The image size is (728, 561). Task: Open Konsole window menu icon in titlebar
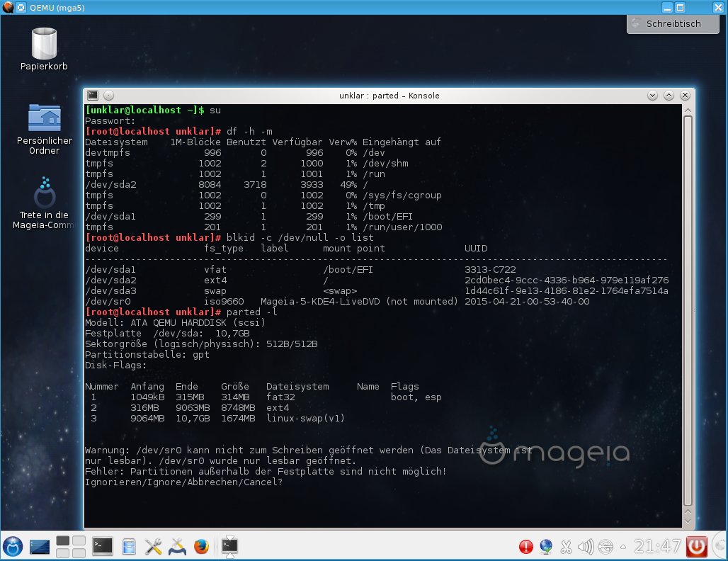(x=92, y=96)
